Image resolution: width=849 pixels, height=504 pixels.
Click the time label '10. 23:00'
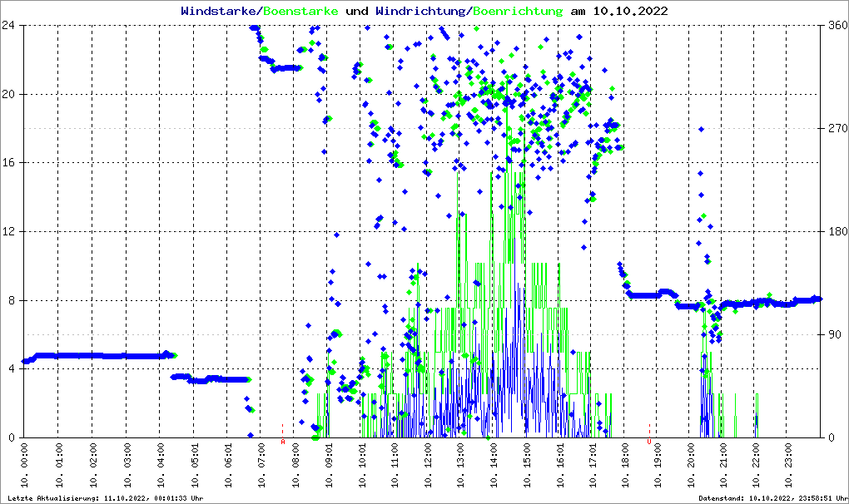(789, 465)
